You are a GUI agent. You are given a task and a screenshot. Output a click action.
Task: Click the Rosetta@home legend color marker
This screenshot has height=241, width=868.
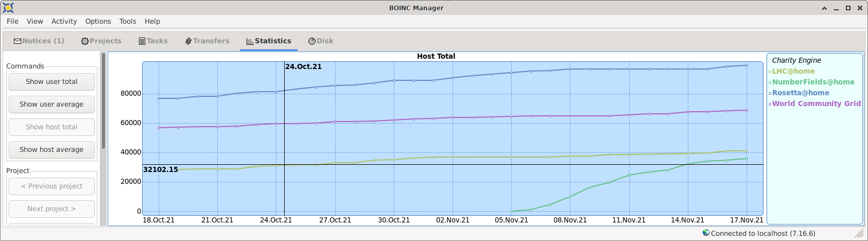(x=770, y=93)
